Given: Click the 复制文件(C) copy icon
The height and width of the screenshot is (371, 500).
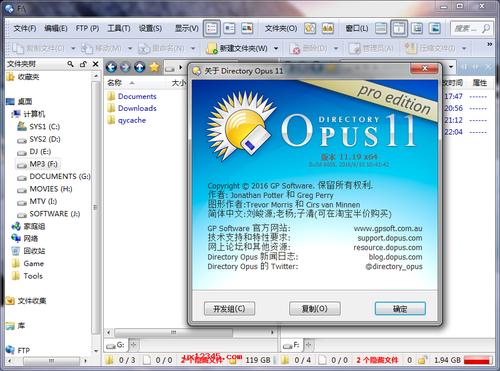Looking at the screenshot, I should (19, 49).
